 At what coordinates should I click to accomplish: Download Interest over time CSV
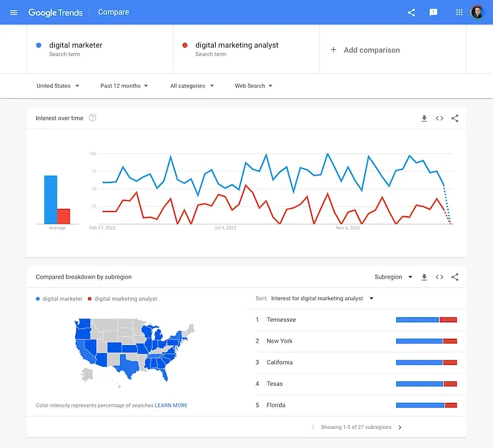(x=424, y=118)
